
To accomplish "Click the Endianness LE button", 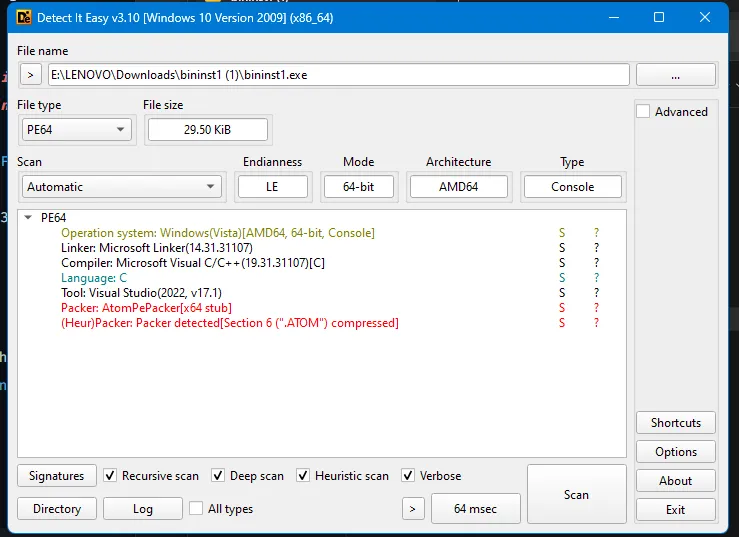I will [x=273, y=187].
